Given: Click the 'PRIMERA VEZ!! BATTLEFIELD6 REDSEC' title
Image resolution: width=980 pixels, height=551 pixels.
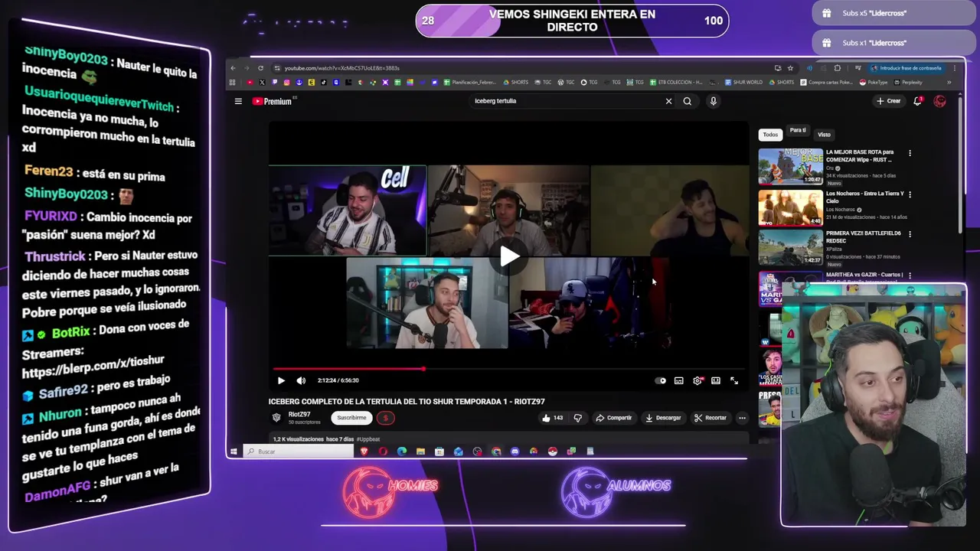Looking at the screenshot, I should [864, 237].
